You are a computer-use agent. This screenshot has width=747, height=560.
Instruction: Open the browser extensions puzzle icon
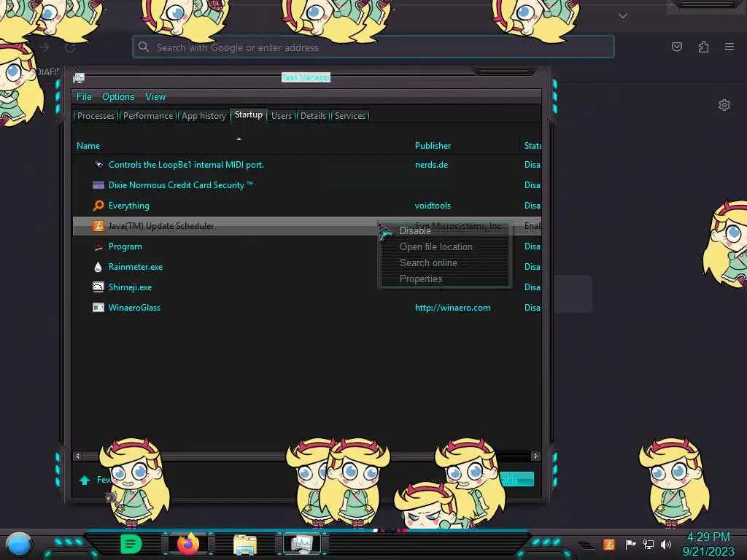[703, 47]
